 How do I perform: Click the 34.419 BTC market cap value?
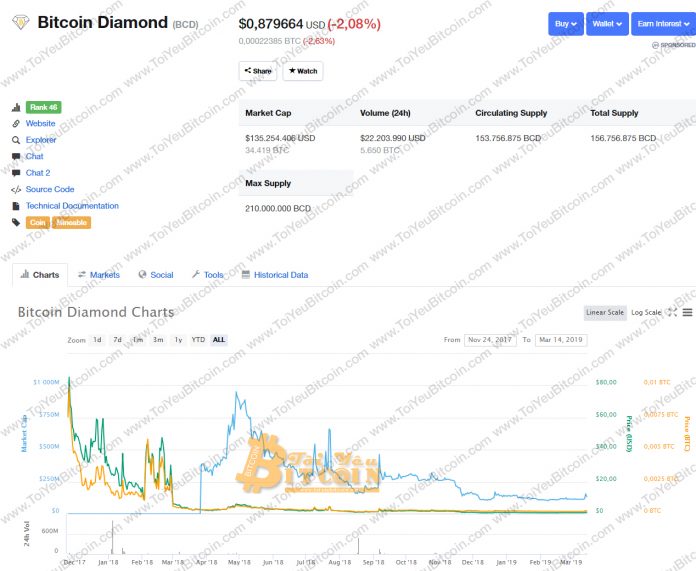click(267, 150)
